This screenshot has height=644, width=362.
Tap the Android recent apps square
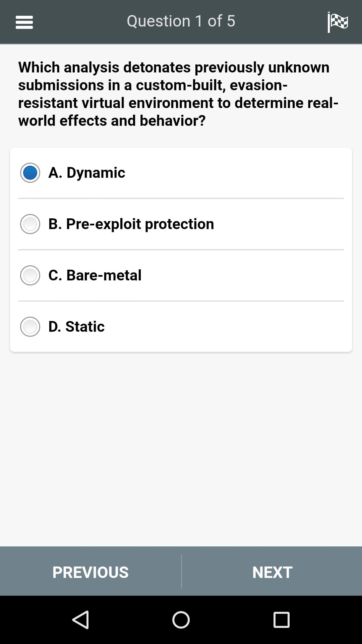click(281, 620)
